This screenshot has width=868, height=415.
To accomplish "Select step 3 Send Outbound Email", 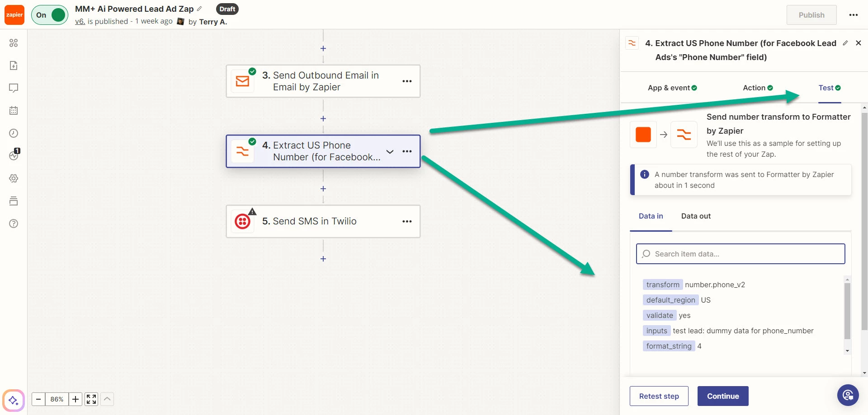I will point(323,81).
